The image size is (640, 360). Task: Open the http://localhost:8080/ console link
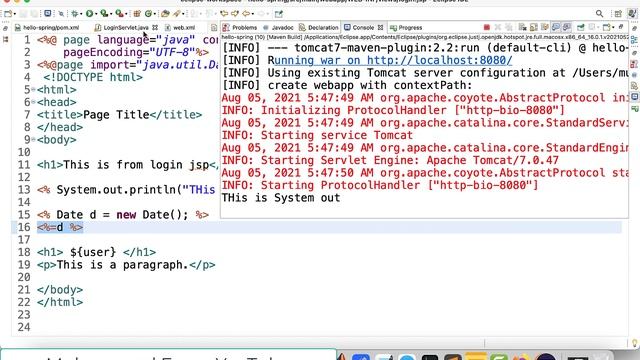point(393,60)
